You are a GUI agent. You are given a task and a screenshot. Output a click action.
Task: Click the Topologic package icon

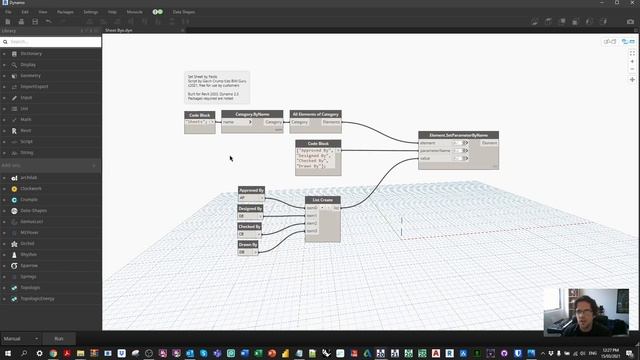pos(14,288)
